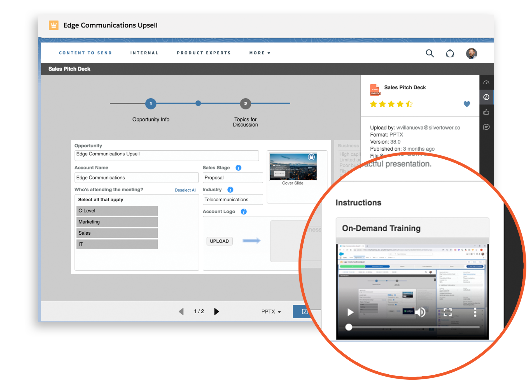Viewport: 532px width, 392px height.
Task: Click the uploader email address link
Action: [x=428, y=128]
